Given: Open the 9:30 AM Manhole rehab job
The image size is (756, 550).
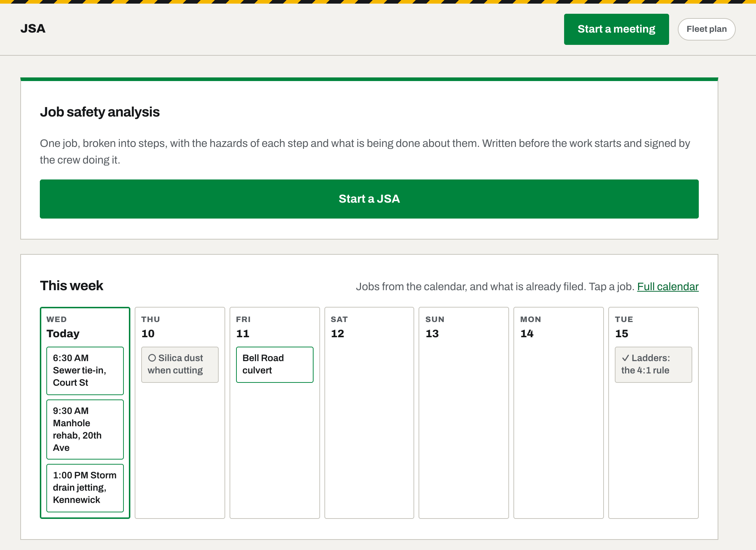Looking at the screenshot, I should [85, 429].
